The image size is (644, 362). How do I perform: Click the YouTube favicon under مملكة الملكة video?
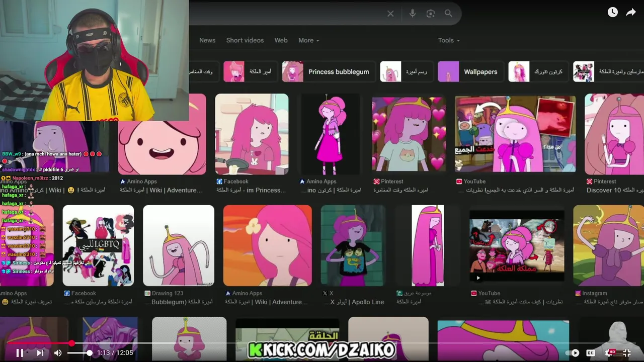pos(473,293)
